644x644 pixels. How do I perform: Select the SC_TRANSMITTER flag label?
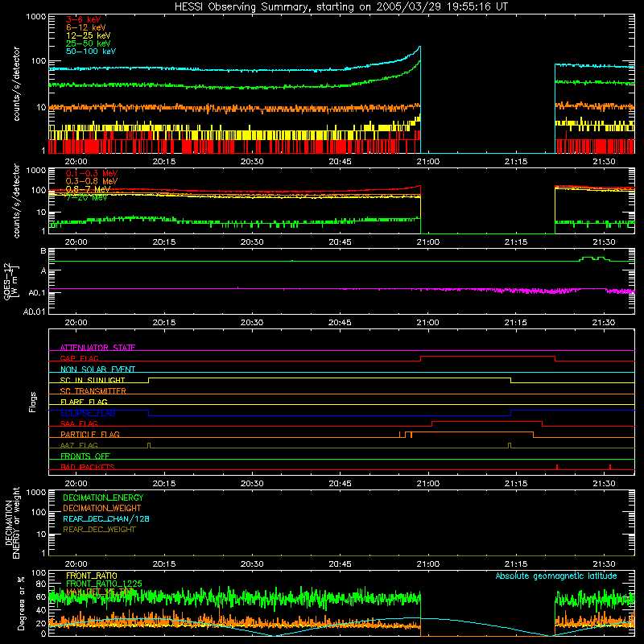pyautogui.click(x=93, y=391)
